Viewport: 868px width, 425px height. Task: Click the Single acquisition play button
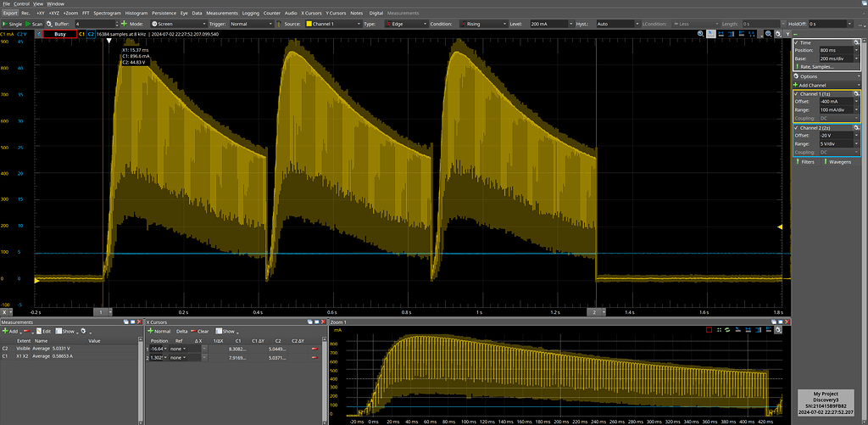point(14,24)
